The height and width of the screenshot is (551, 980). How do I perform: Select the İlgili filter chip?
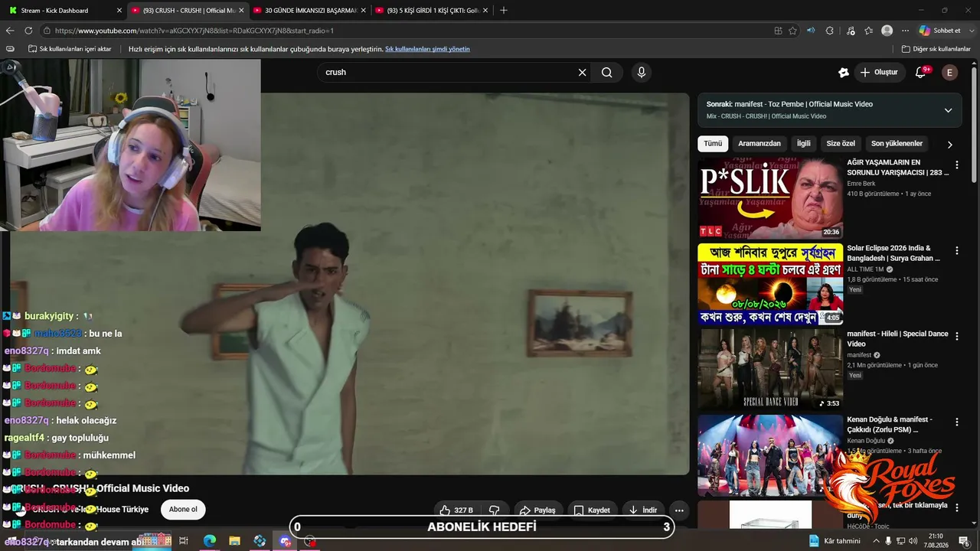point(804,144)
